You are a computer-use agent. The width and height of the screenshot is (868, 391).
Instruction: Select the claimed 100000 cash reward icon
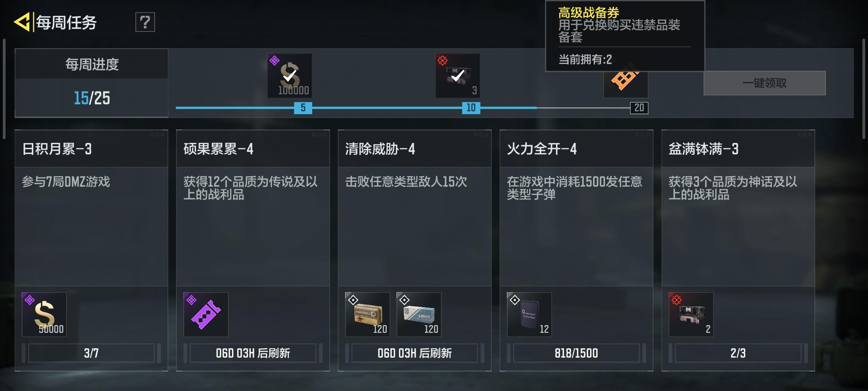tap(289, 75)
